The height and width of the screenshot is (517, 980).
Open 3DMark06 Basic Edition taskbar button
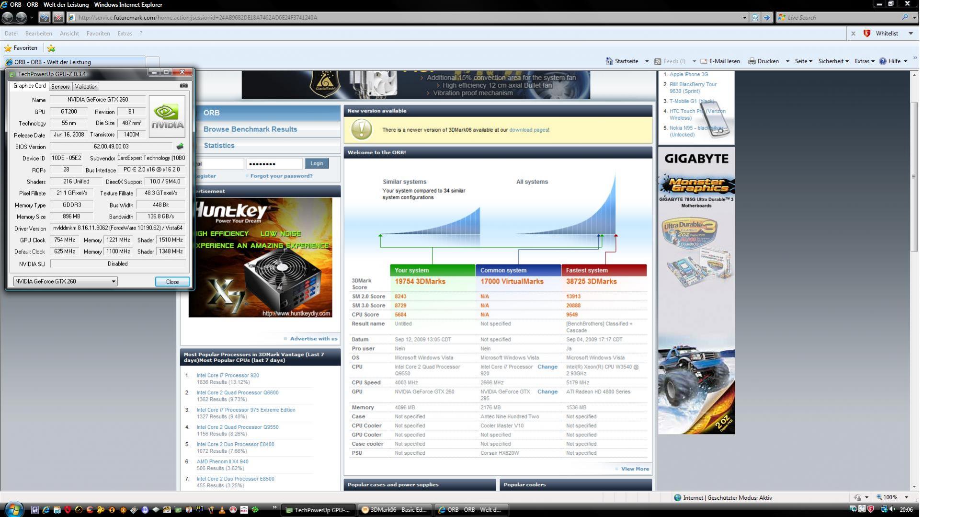coord(395,510)
